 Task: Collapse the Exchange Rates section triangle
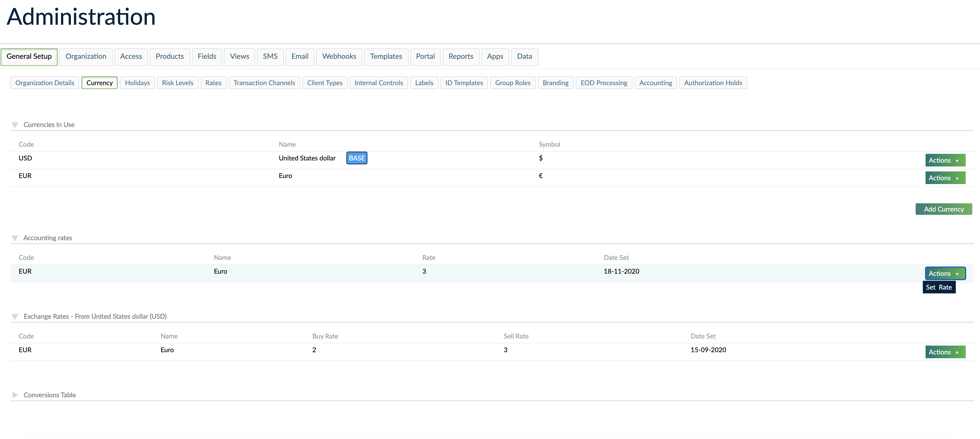click(15, 316)
